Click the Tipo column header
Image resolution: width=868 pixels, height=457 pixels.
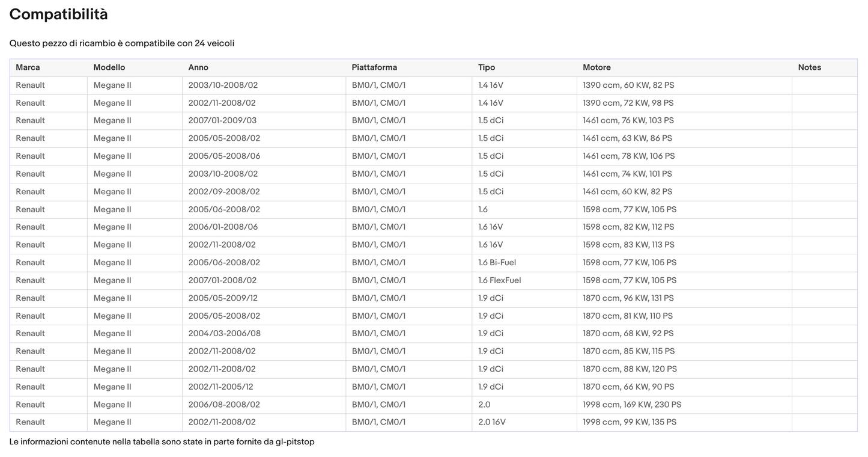487,67
